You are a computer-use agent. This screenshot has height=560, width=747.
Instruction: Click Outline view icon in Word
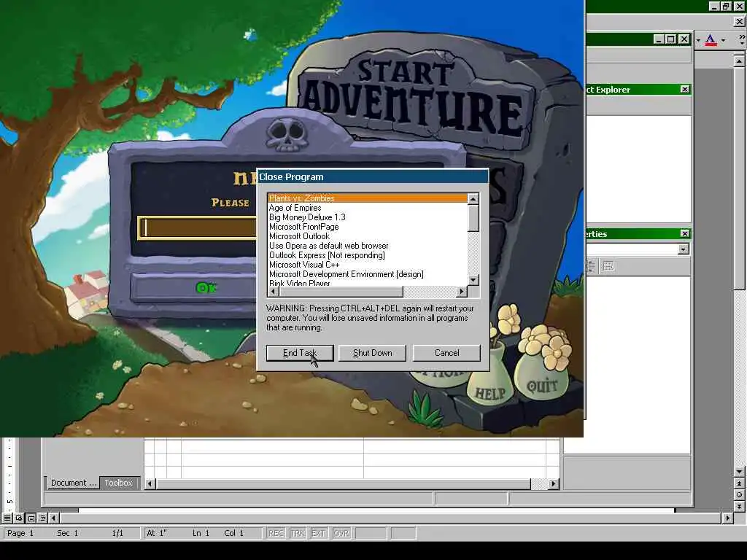42,518
